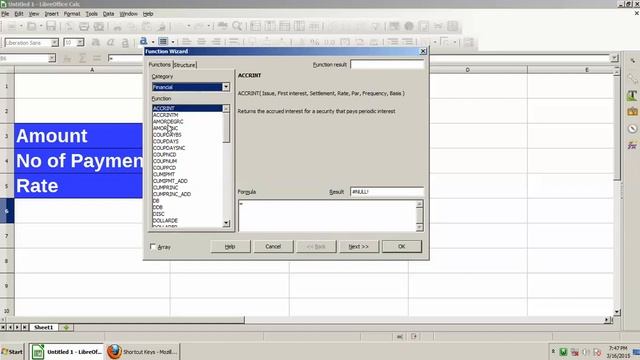640x360 pixels.
Task: Click the equals Function icon on formula bar
Action: (97, 58)
